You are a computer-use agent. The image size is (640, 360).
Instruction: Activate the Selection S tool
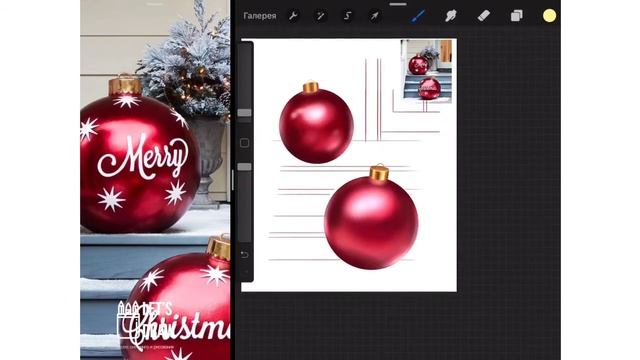[347, 16]
